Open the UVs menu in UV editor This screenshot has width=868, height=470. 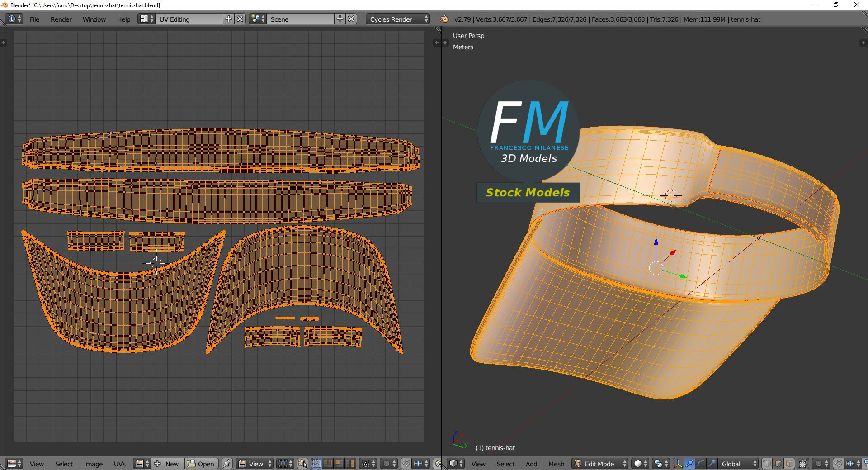120,464
